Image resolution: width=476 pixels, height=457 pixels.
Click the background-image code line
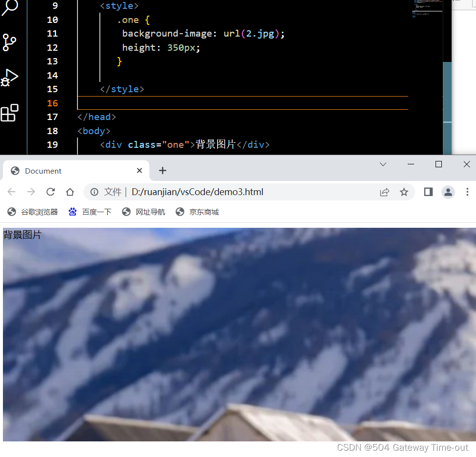tap(203, 33)
